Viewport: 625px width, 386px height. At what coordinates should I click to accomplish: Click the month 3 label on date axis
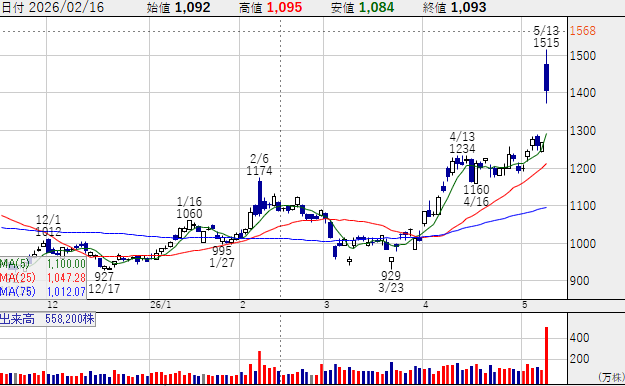point(327,305)
